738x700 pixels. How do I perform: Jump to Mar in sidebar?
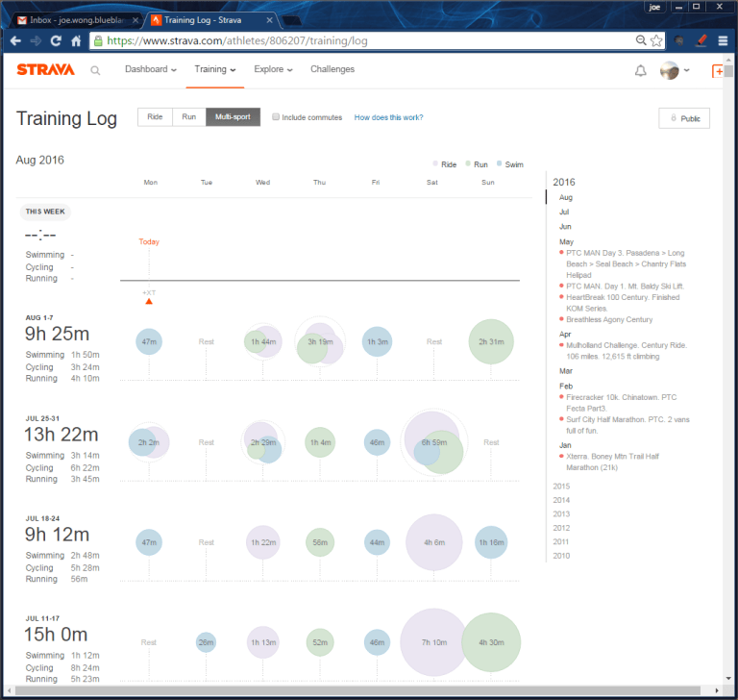[566, 371]
